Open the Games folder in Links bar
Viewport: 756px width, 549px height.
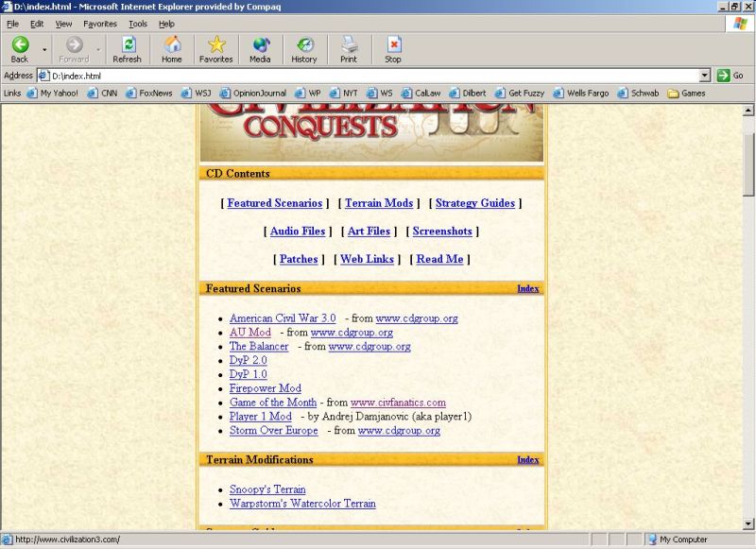(x=687, y=94)
